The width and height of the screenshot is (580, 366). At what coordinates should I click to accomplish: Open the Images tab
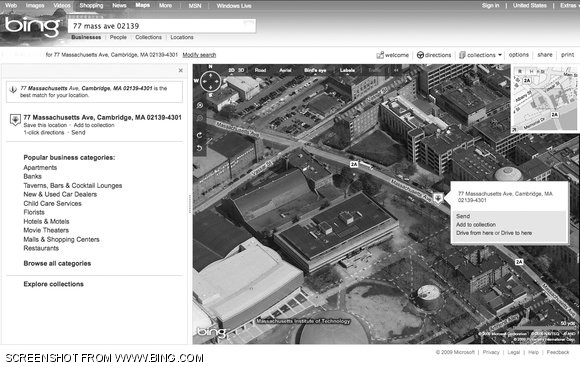click(x=35, y=6)
